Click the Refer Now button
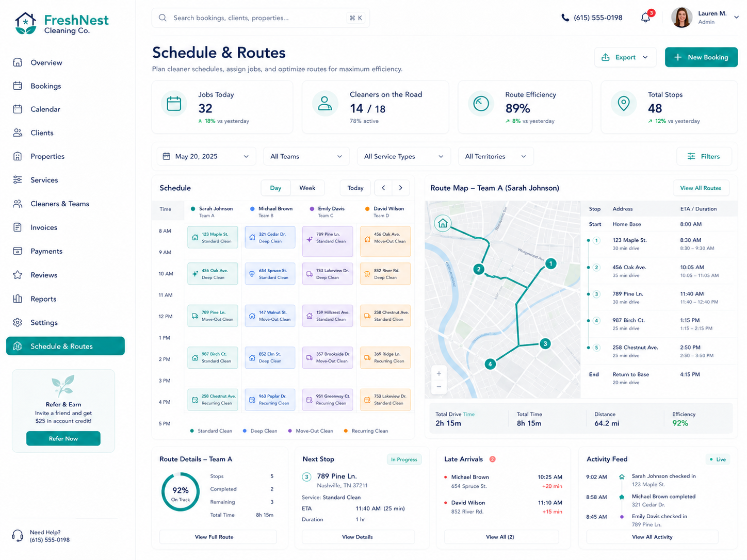Image resolution: width=747 pixels, height=560 pixels. [x=63, y=438]
